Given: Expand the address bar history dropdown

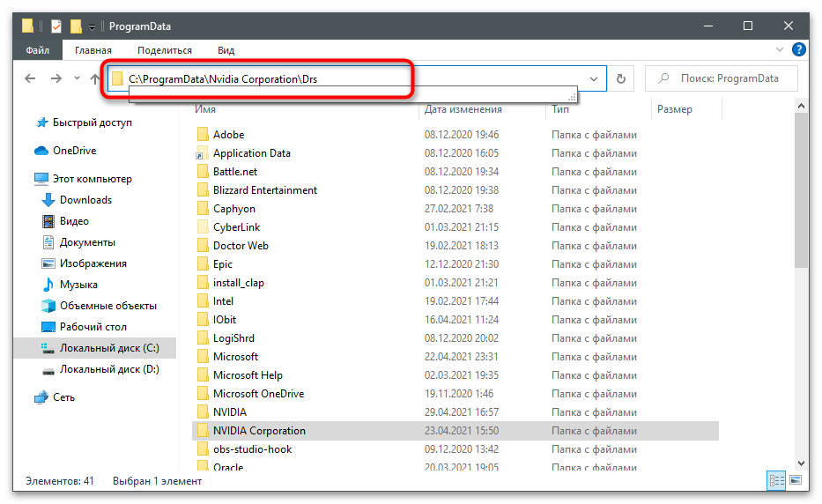Looking at the screenshot, I should (x=594, y=78).
